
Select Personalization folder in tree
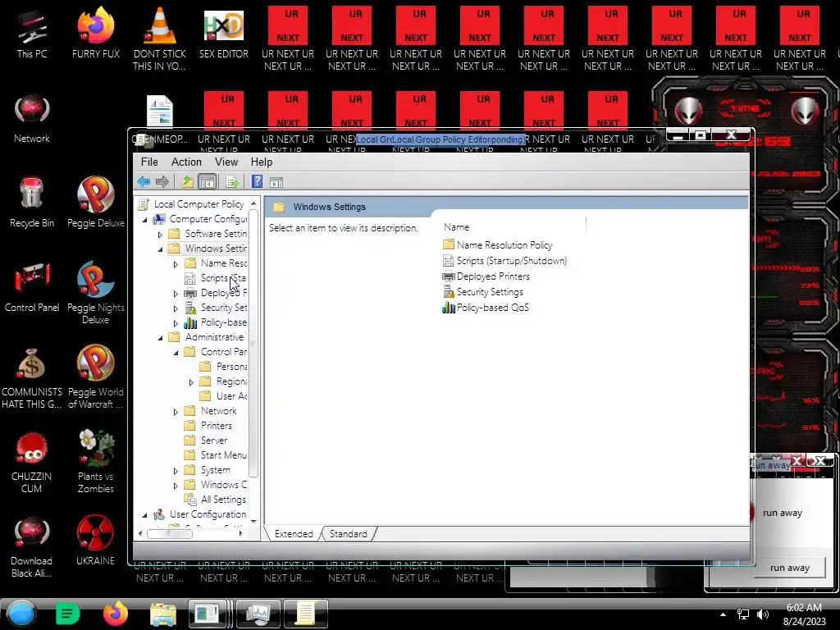[231, 367]
